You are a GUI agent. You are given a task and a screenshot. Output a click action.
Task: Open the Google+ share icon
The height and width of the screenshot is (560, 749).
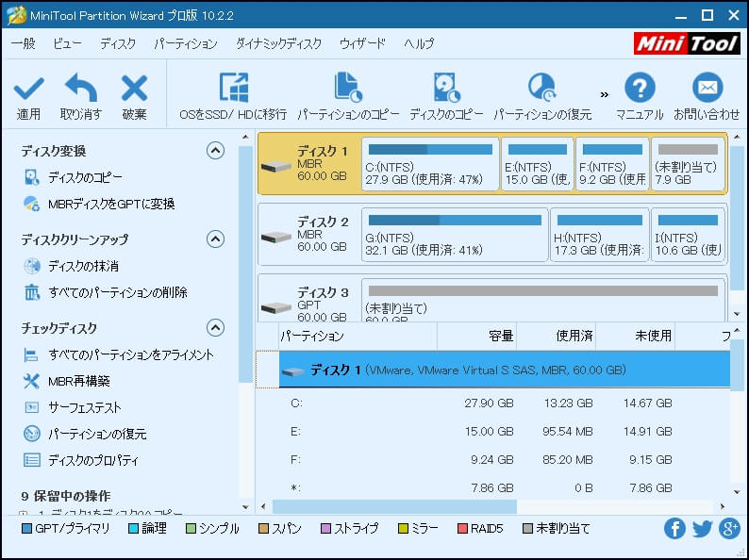[x=729, y=529]
